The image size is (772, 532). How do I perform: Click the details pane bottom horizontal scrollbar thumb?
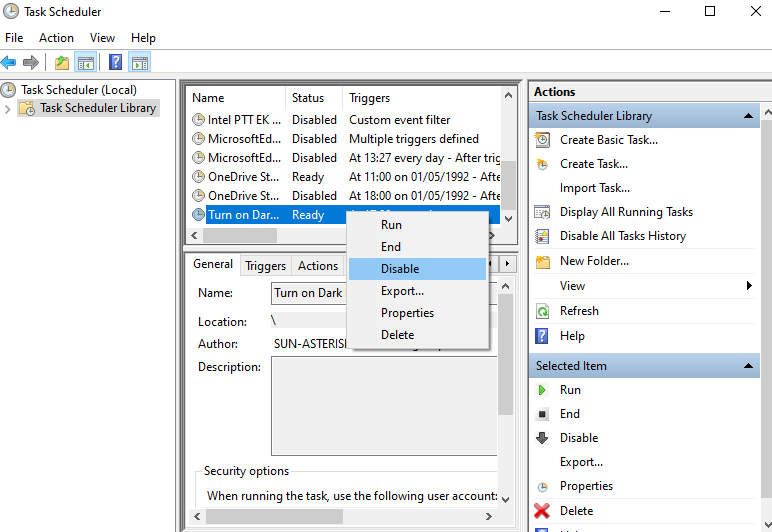[274, 516]
